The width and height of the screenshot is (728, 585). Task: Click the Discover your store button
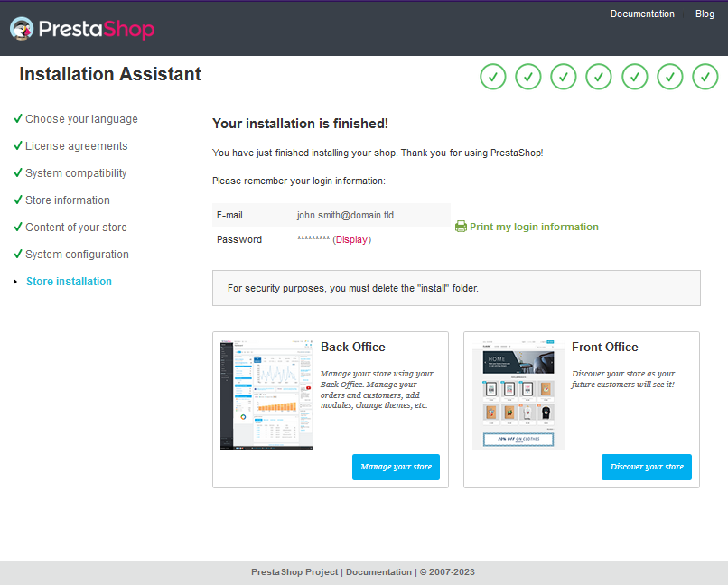(x=646, y=467)
